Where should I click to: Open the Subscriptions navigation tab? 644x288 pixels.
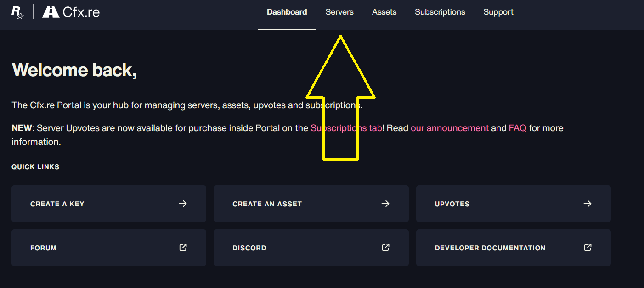point(440,12)
